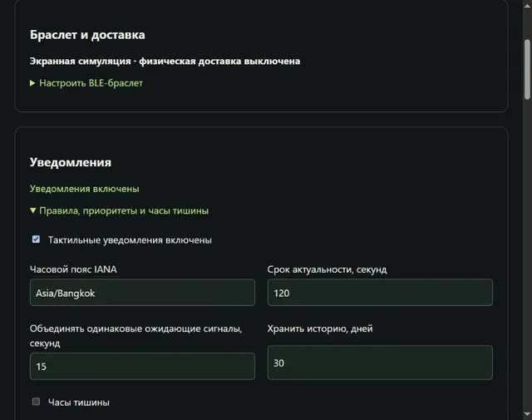Edit the merge pending signals seconds field
Viewport: 532px width, 420px height.
click(142, 366)
